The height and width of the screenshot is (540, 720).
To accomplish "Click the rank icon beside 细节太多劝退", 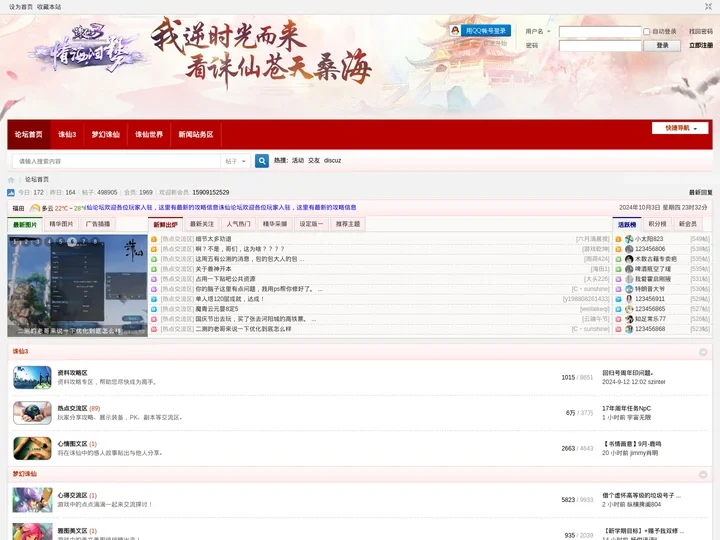I will tap(154, 239).
